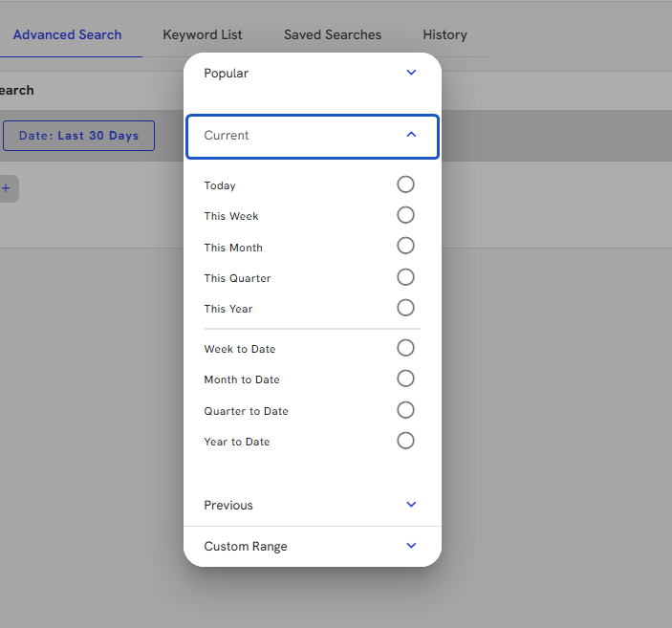Expand the Popular section chevron
This screenshot has width=672, height=628.
[x=411, y=73]
